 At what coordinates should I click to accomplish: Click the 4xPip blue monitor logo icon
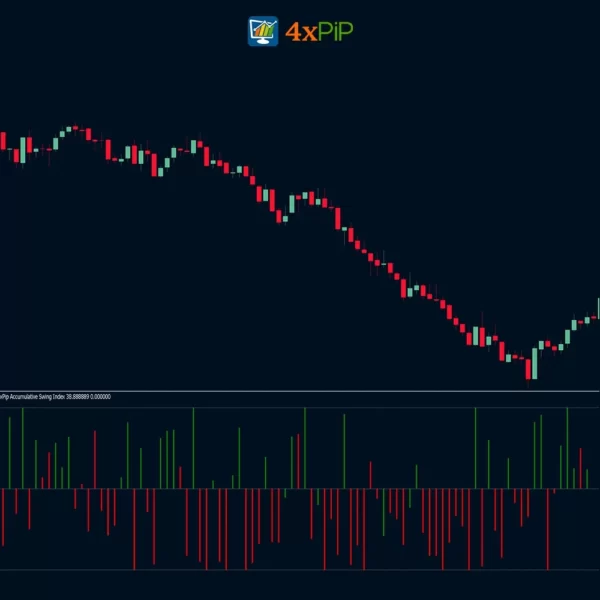tap(263, 31)
